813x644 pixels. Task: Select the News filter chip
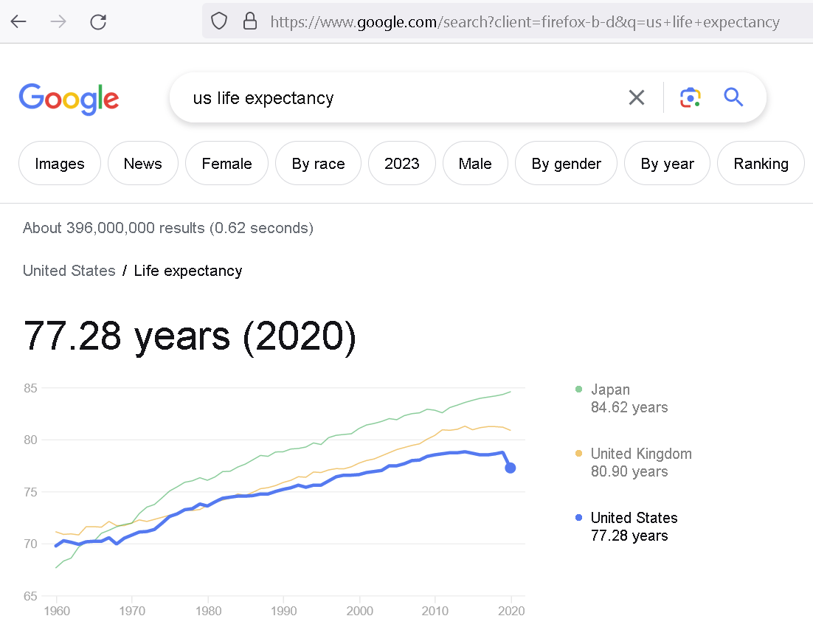(x=142, y=163)
